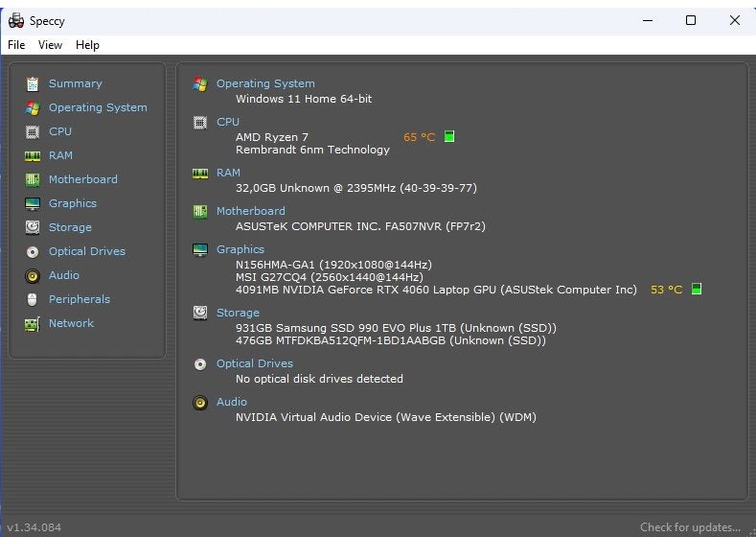Click MTFDKBA512QFM-1BD1AABGB drive entry

(391, 340)
